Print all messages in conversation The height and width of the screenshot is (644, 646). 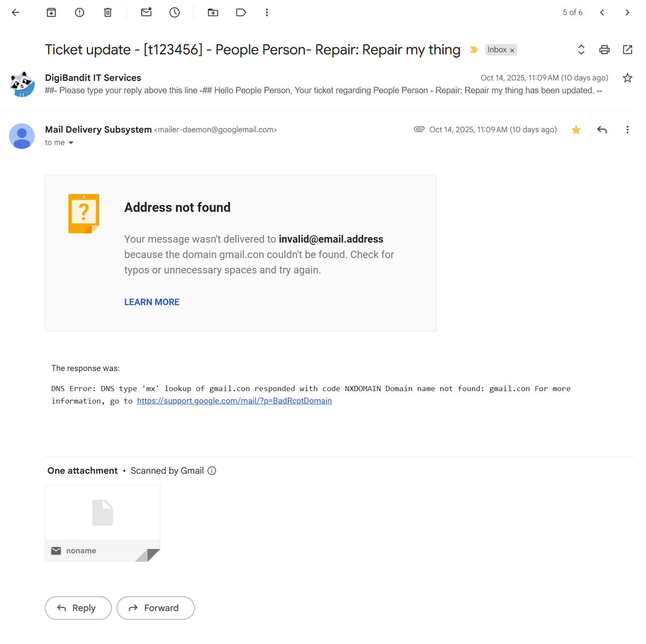[605, 50]
